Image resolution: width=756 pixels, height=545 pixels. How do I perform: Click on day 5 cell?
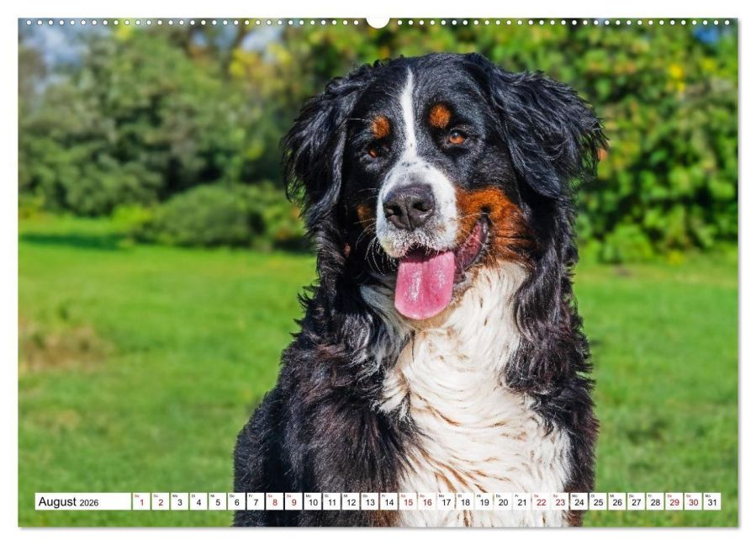tap(217, 502)
